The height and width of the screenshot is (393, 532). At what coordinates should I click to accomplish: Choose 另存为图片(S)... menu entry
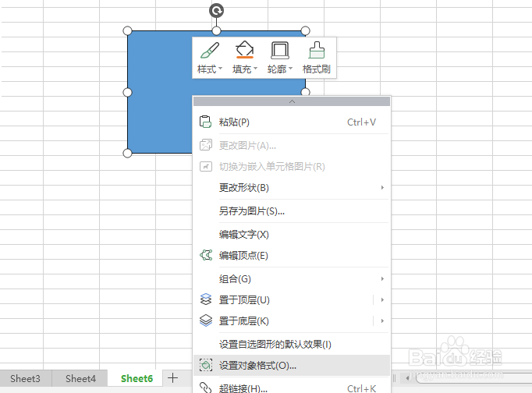coord(292,211)
